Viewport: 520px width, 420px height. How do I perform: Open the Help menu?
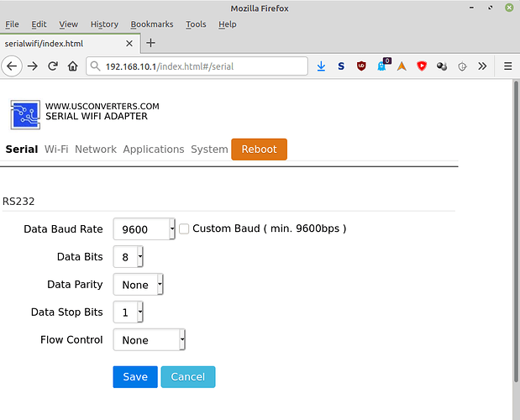click(x=227, y=24)
